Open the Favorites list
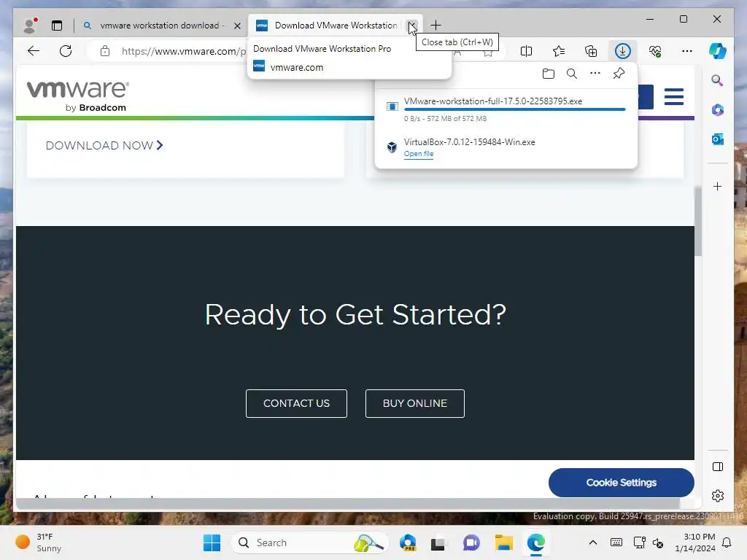The image size is (747, 560). tap(558, 51)
